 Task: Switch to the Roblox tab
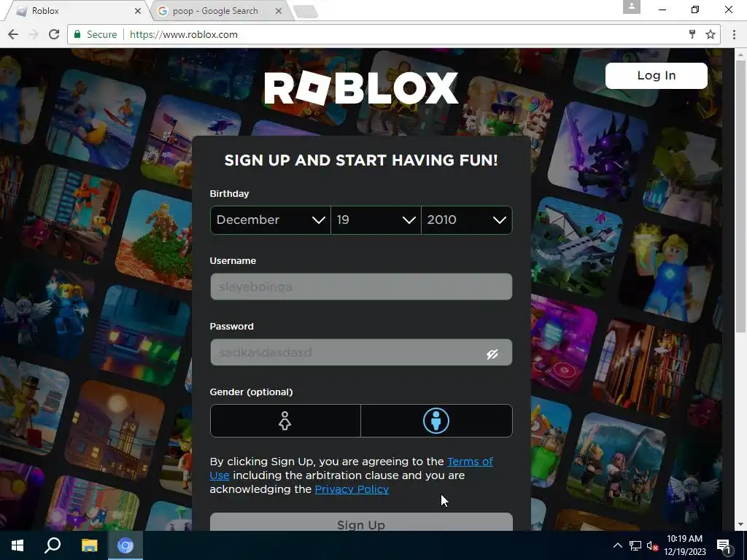pos(76,11)
